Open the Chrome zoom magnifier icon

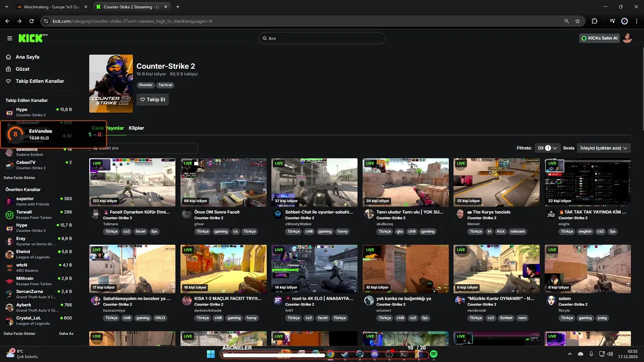point(567,21)
